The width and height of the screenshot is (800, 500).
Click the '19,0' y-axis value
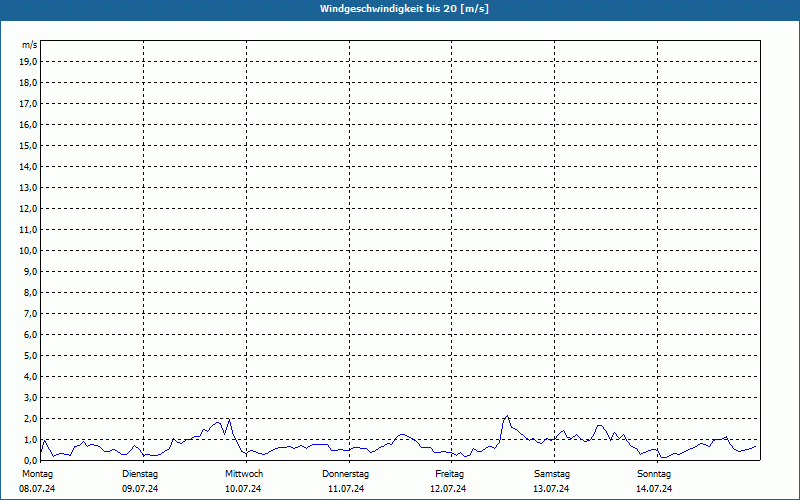point(29,62)
